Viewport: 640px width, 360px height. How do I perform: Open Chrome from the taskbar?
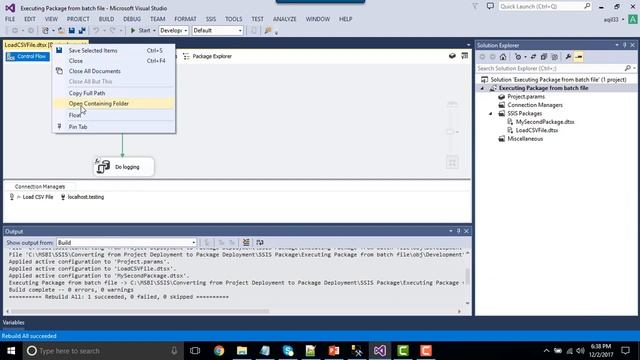click(x=219, y=351)
